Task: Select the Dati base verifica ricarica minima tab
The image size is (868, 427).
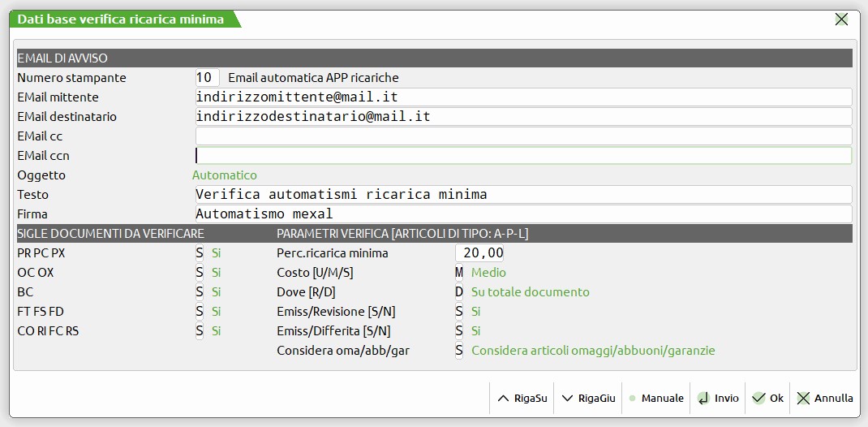Action: point(122,19)
